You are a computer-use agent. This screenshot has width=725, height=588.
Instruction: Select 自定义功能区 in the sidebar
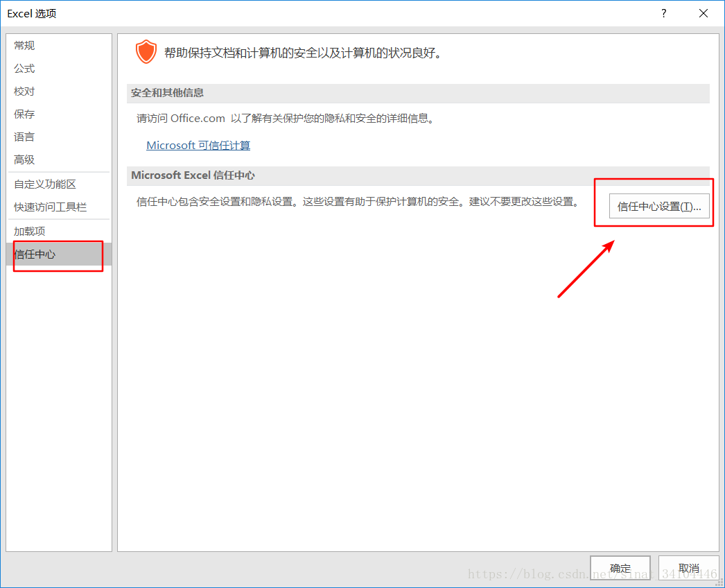[59, 184]
